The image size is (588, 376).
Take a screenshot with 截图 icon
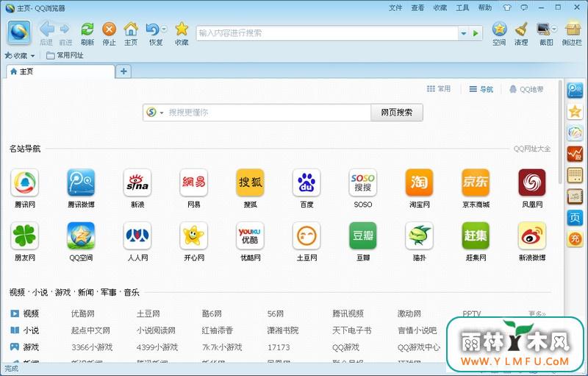(x=543, y=29)
